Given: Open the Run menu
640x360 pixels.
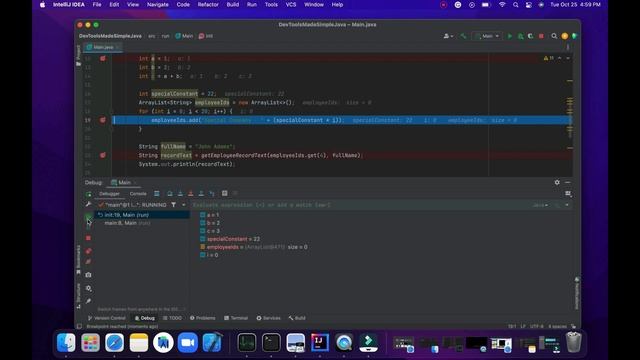Looking at the screenshot, I should click(x=252, y=4).
